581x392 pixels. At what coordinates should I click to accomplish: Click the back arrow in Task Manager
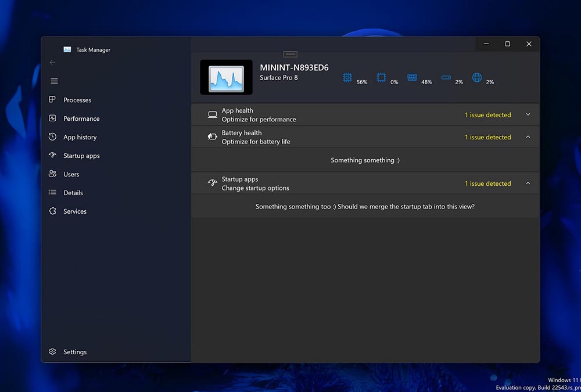52,62
